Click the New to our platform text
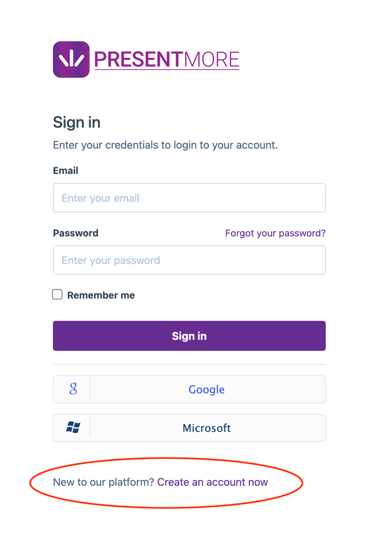 pyautogui.click(x=103, y=482)
